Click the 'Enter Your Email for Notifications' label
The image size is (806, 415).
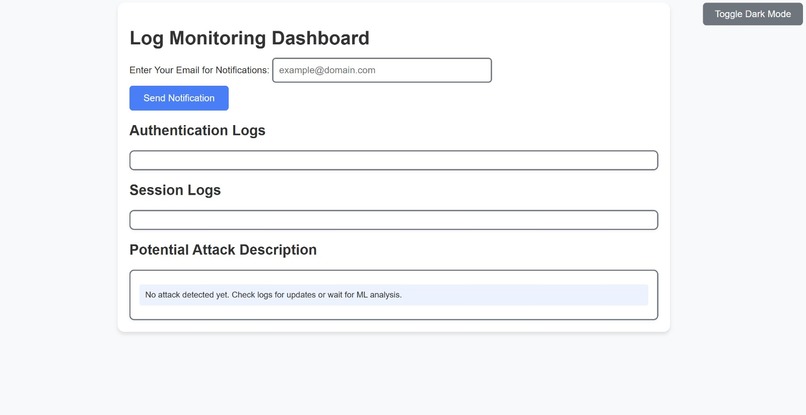199,70
